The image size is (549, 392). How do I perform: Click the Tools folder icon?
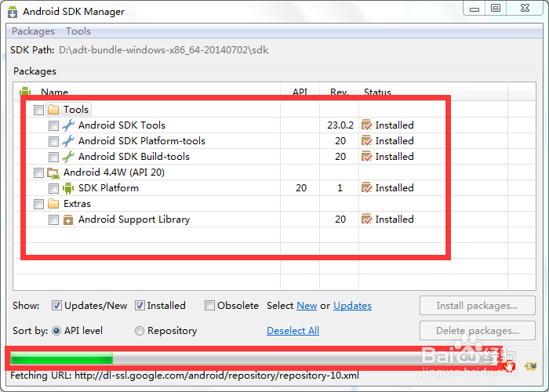(53, 110)
